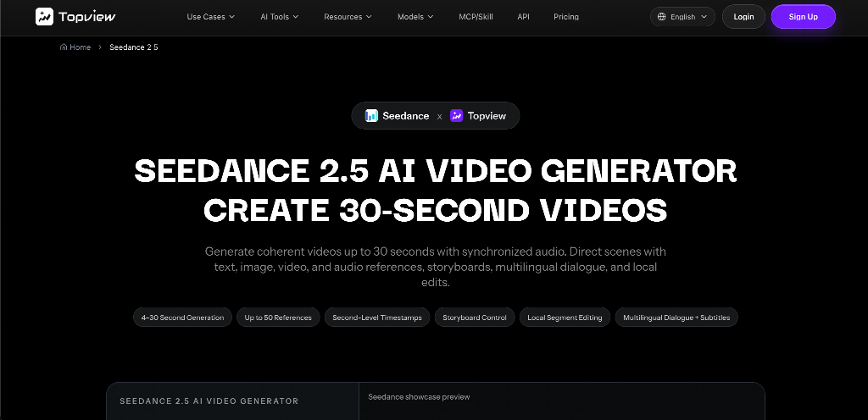
Task: Click the SEEDANCE 2.5 AI VIDEO GENERATOR panel title
Action: tap(209, 401)
